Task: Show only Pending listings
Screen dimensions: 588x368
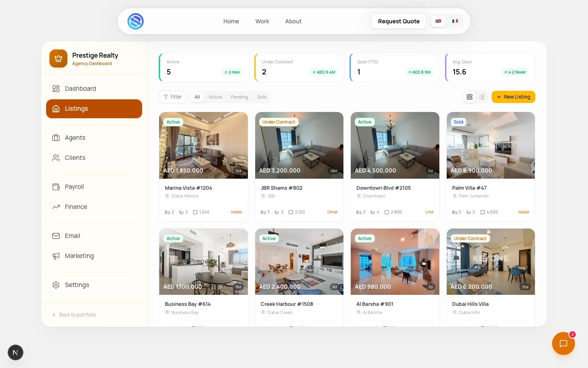Action: 239,97
